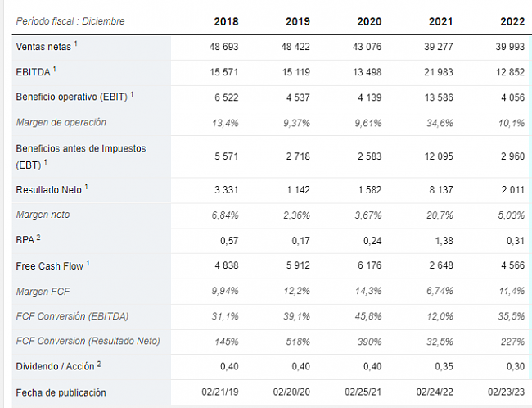532x408 pixels.
Task: Click the 'Período fiscal : Diciembre' label
Action: pos(70,21)
